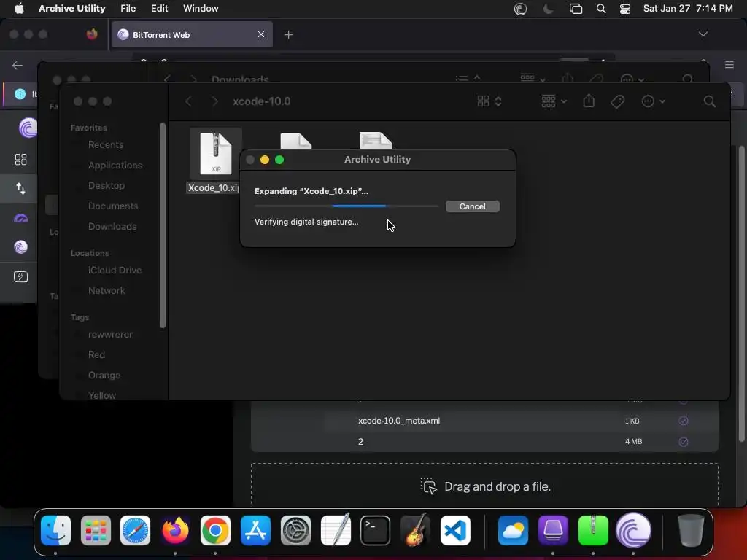Open Safari from the Dock
The image size is (747, 560).
click(135, 530)
